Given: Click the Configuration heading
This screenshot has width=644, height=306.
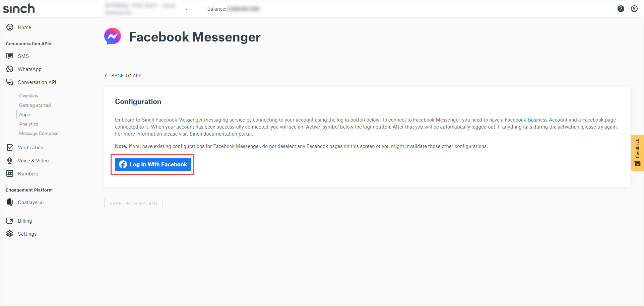Looking at the screenshot, I should (x=138, y=102).
